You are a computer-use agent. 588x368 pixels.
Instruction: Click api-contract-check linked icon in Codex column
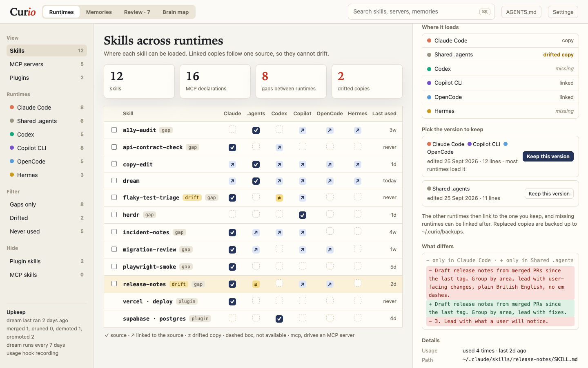point(279,148)
